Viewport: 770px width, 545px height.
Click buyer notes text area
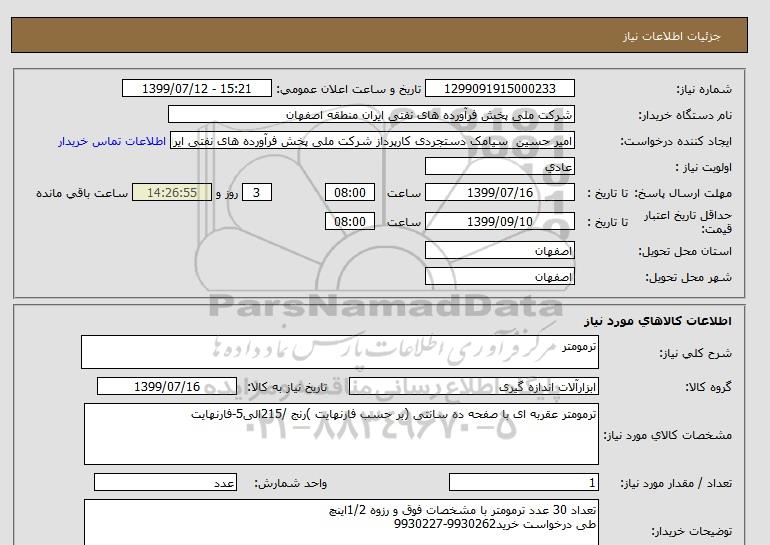click(341, 522)
